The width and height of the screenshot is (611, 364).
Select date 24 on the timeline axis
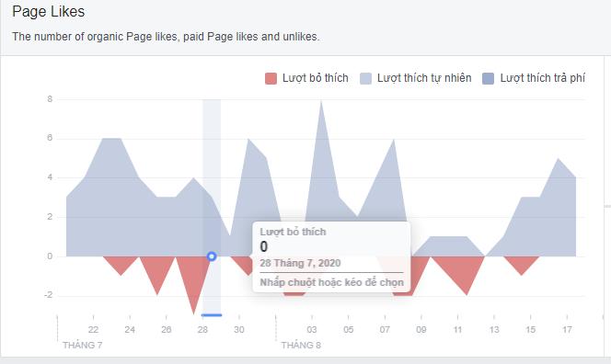[130, 330]
